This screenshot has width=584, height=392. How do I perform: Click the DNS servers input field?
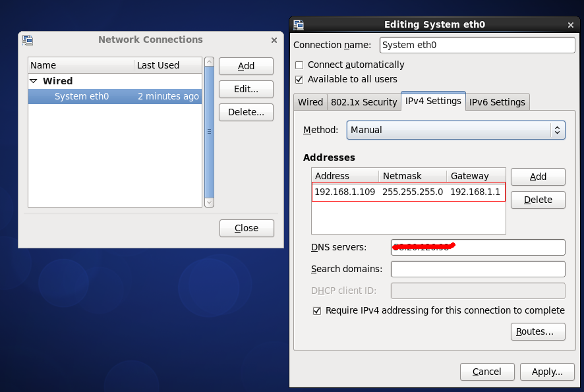[478, 248]
